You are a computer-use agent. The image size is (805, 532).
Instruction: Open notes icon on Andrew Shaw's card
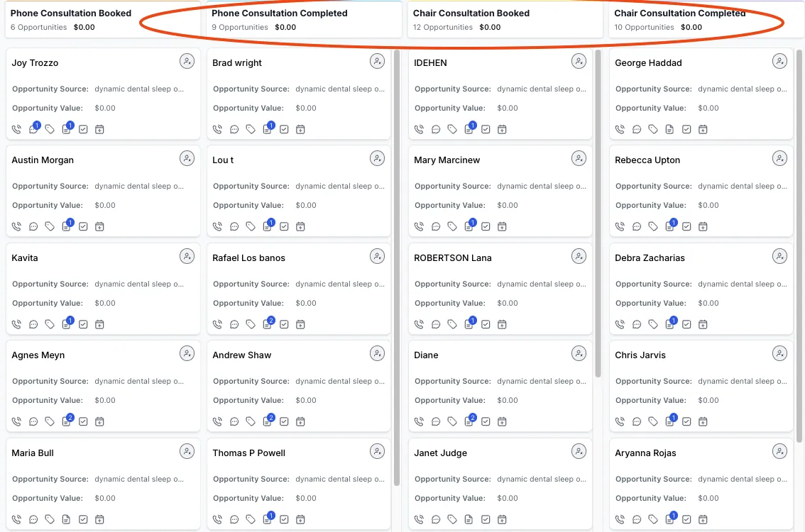click(x=268, y=421)
